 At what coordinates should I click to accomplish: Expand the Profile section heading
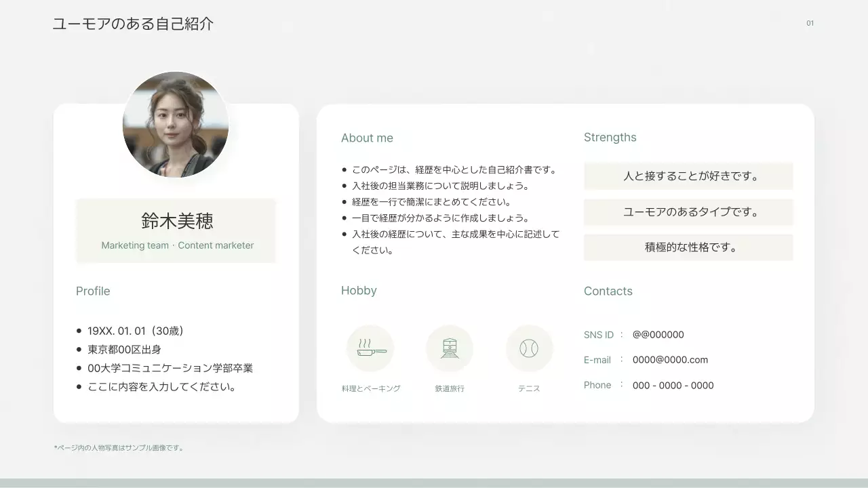coord(93,291)
